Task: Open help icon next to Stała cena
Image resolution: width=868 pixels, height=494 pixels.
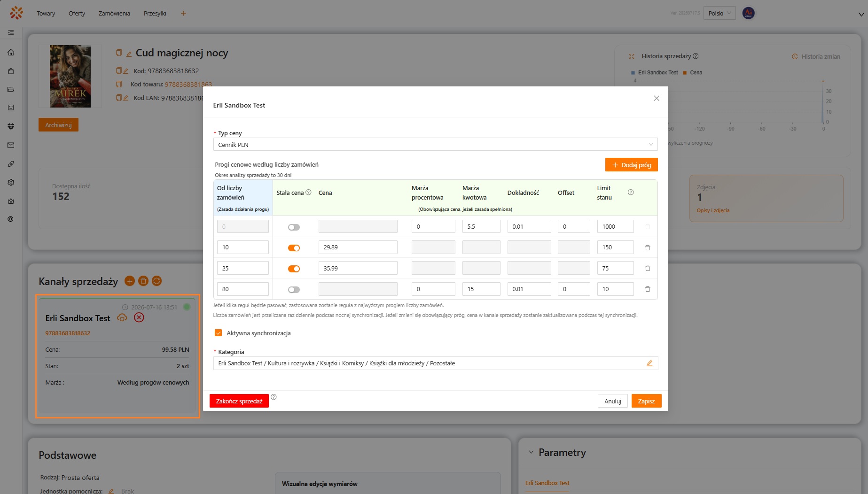Action: 308,193
